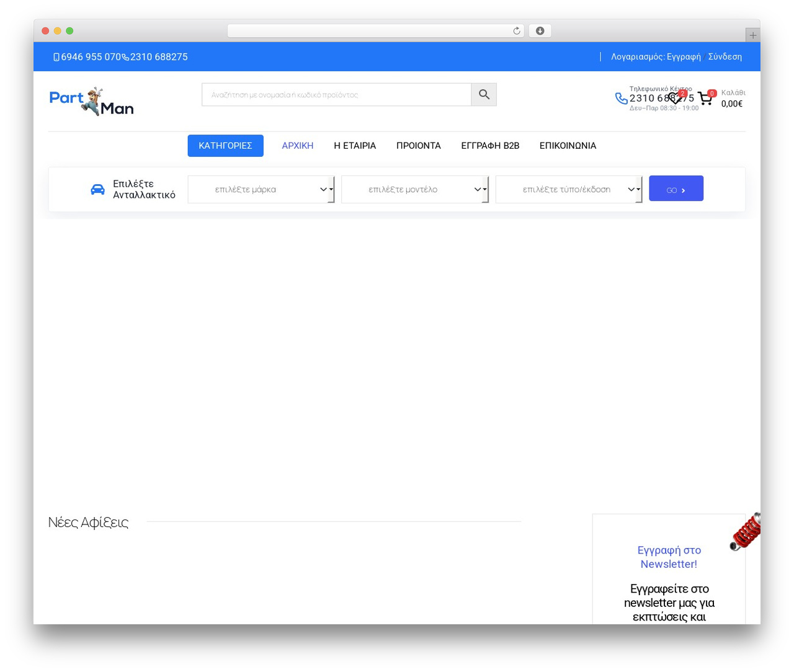Open the shopping cart icon

tap(705, 99)
